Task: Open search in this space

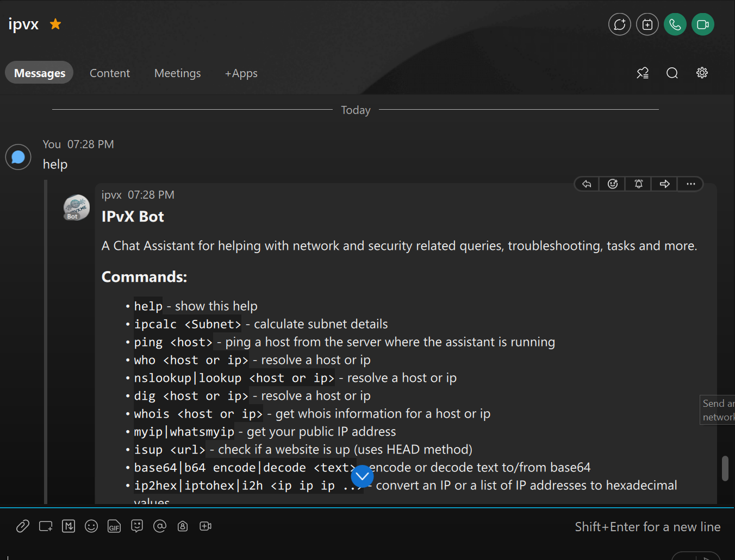Action: click(672, 73)
